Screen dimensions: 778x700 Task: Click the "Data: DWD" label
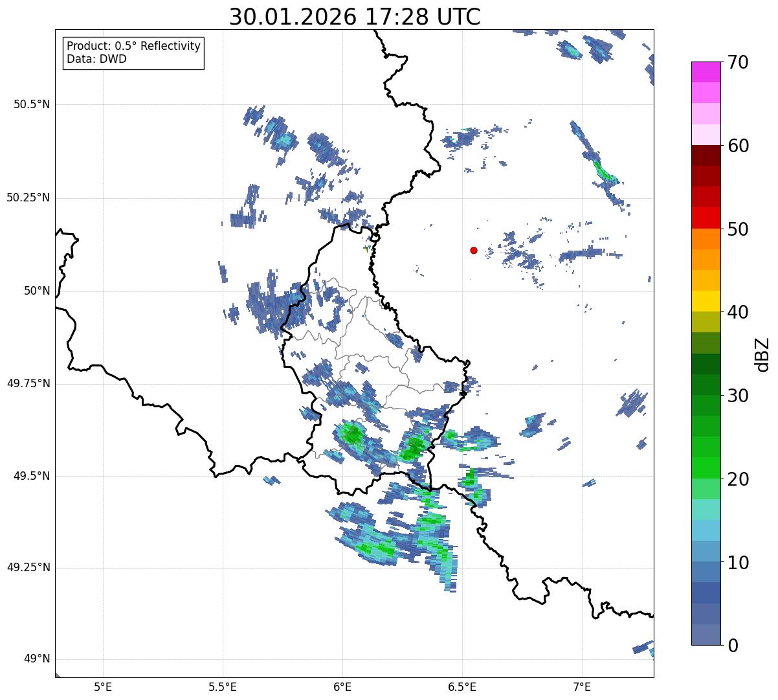[x=96, y=59]
